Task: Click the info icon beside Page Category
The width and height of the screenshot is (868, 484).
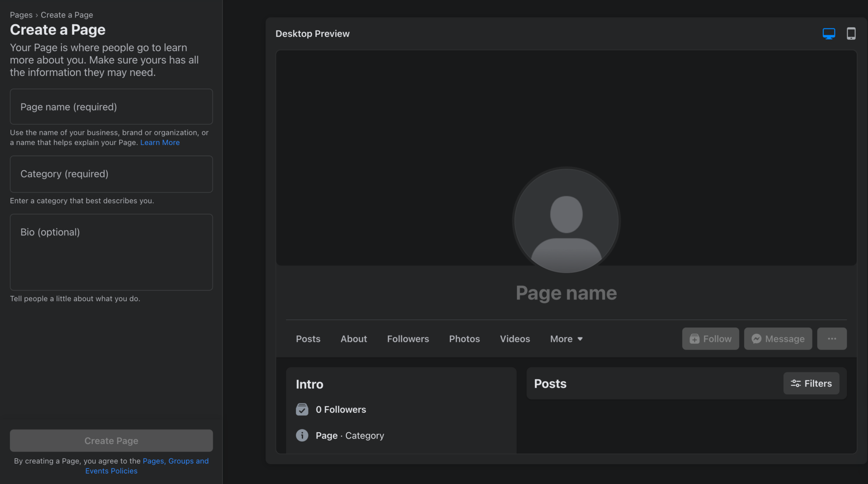Action: [x=302, y=435]
